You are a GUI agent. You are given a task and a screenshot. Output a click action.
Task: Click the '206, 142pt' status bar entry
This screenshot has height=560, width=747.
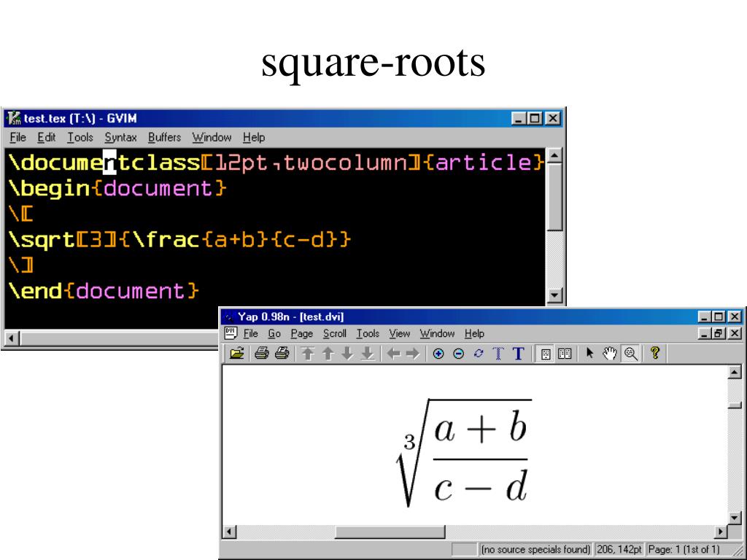[x=619, y=550]
